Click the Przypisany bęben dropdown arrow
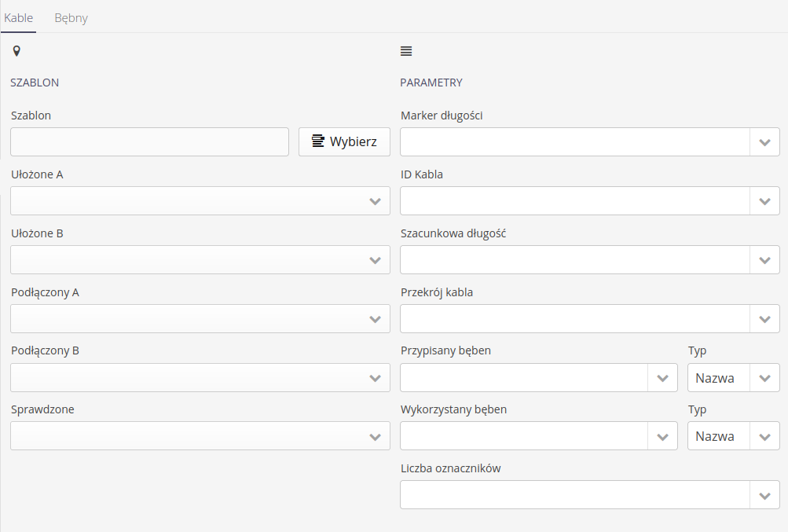Screen dimensions: 788x532 [662, 378]
